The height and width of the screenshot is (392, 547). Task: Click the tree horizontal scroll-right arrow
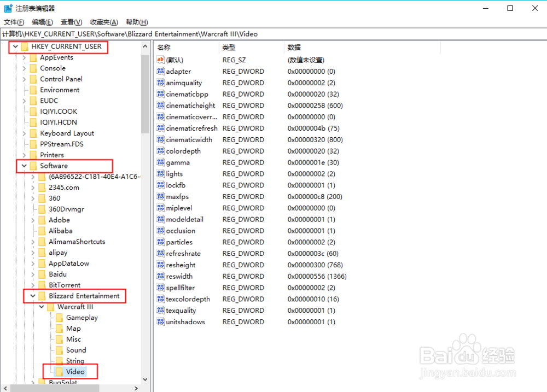coord(136,388)
